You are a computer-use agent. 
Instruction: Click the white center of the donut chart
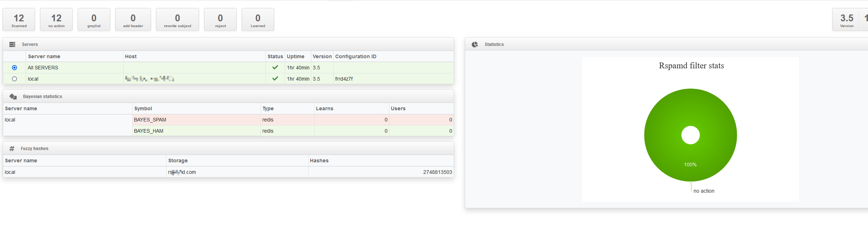691,135
